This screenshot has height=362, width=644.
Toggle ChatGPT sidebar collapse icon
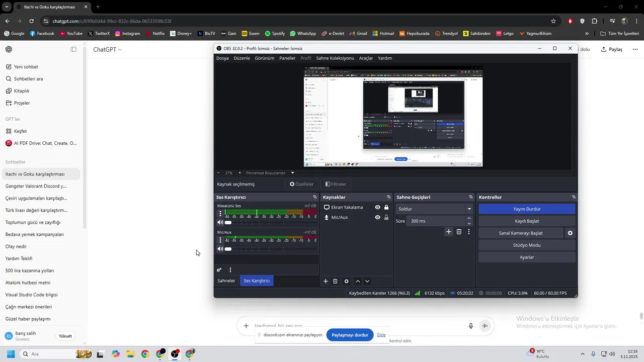click(73, 49)
